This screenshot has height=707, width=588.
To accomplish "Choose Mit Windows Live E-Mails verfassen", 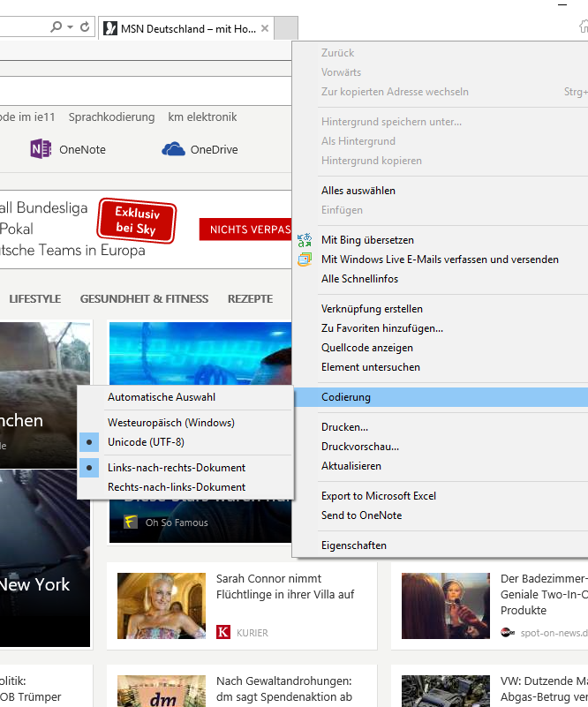I will click(441, 259).
